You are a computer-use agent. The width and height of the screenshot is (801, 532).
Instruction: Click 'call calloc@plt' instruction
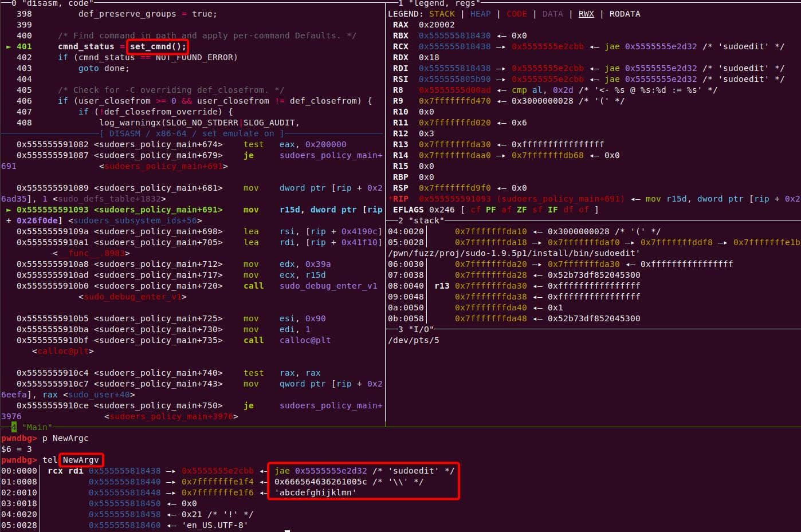pos(287,340)
